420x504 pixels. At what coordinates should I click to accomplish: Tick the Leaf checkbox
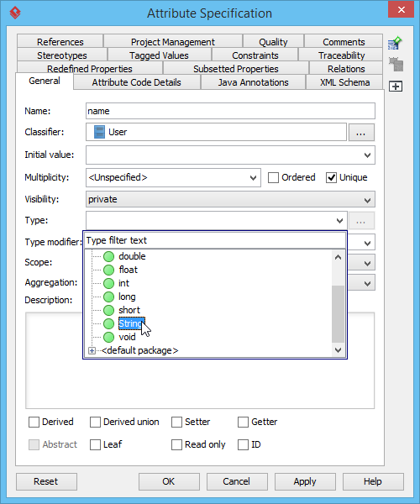click(x=95, y=445)
